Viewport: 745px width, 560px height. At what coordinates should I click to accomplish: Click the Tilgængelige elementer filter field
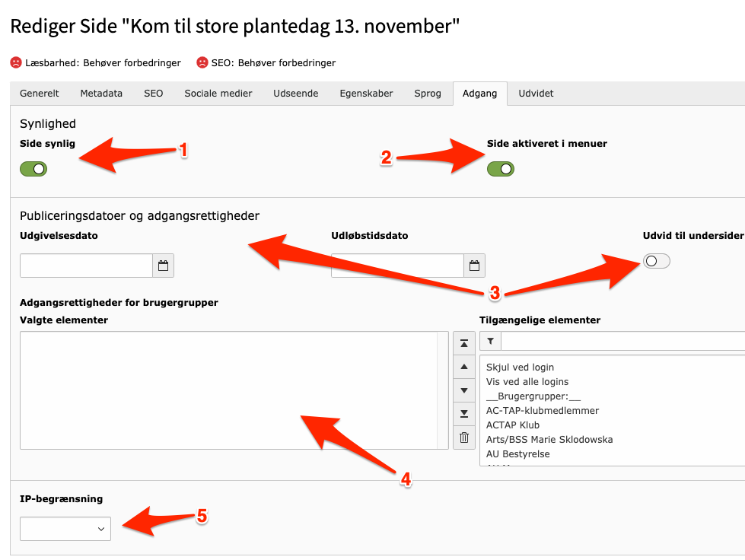click(623, 341)
